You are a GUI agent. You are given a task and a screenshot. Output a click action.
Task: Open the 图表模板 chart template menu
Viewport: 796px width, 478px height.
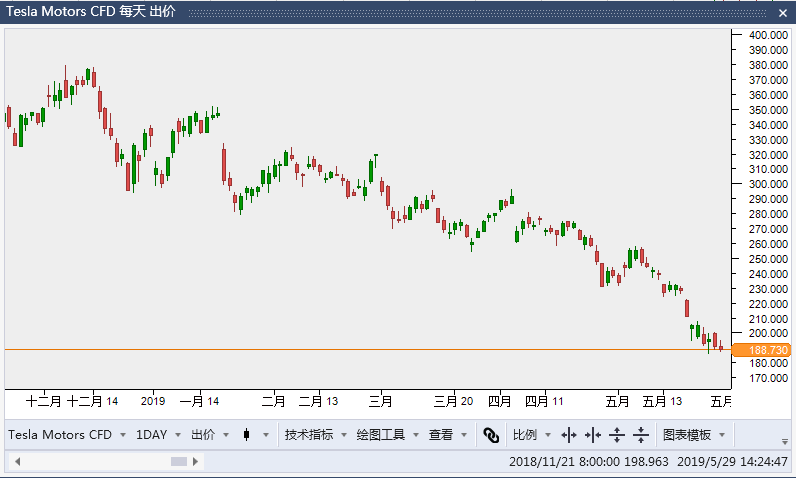[x=694, y=435]
